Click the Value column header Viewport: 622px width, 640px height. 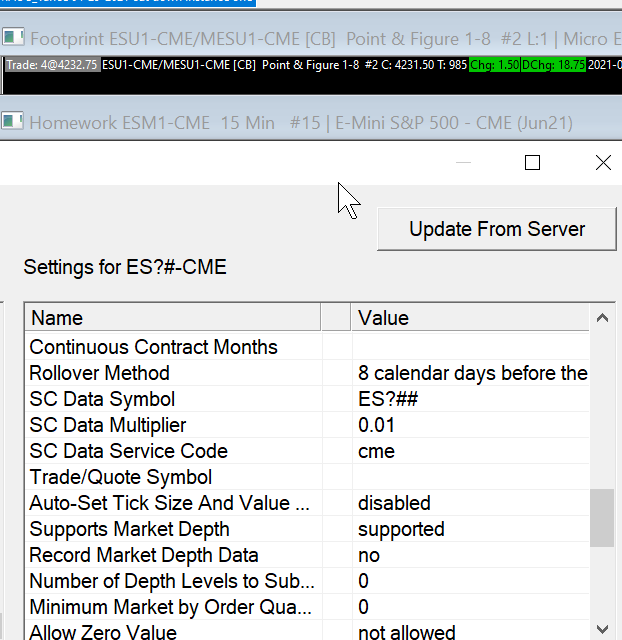[x=470, y=318]
